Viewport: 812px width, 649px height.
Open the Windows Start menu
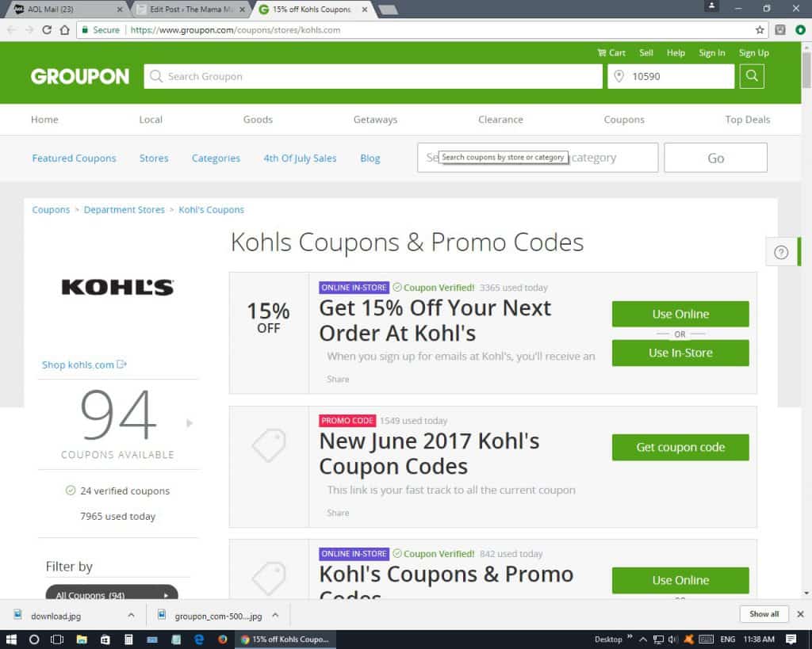click(x=11, y=639)
